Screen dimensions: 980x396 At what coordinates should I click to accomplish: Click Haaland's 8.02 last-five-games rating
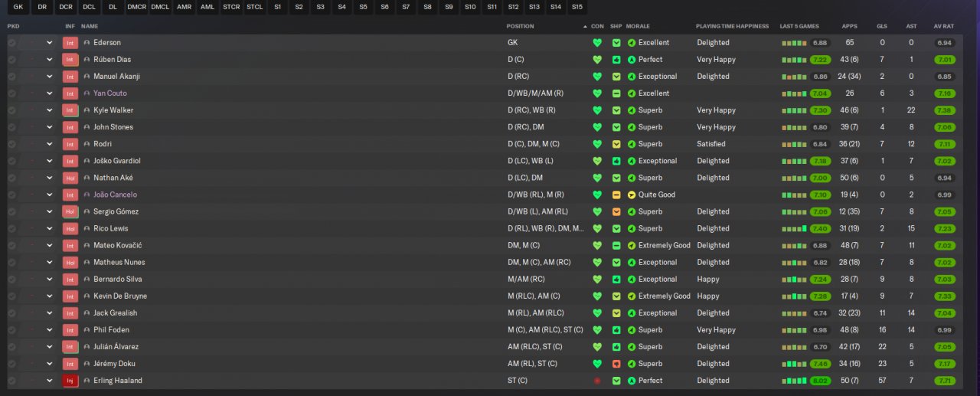point(820,381)
